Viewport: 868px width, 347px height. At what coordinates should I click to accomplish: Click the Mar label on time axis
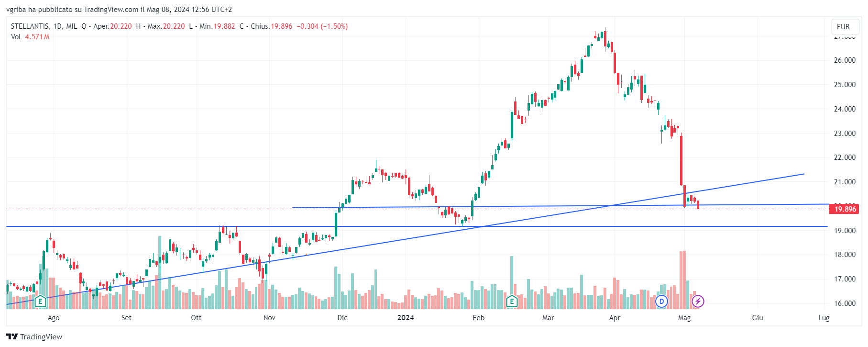point(548,318)
